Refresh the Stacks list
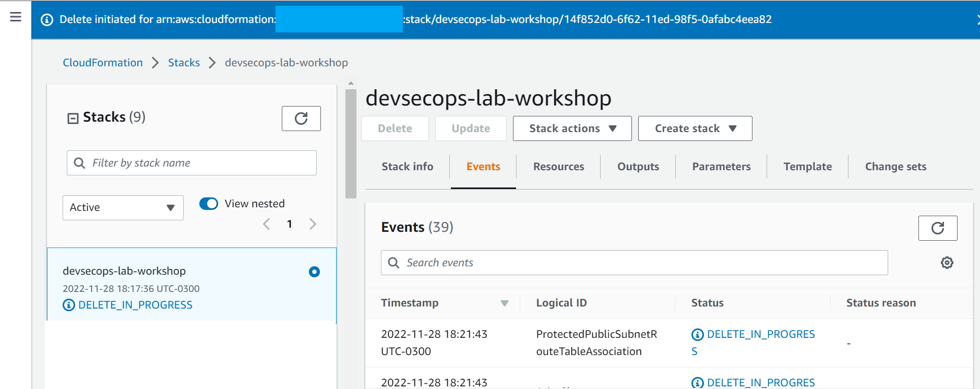The image size is (980, 389). (x=301, y=119)
